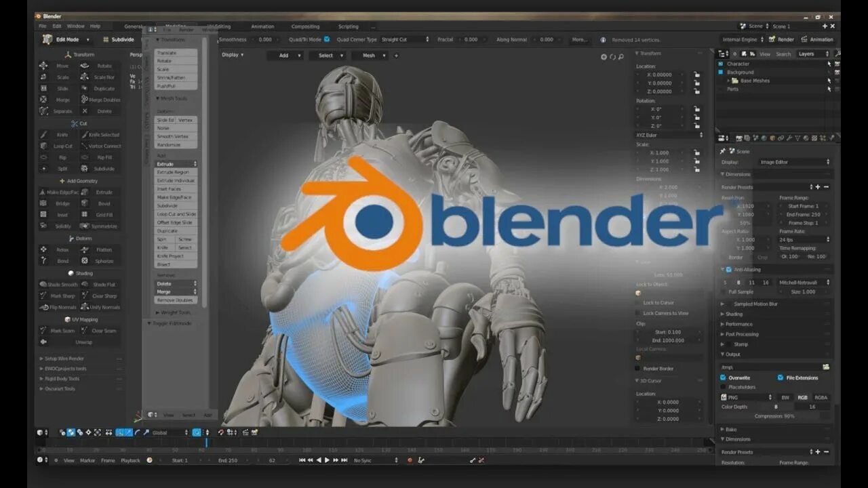The width and height of the screenshot is (868, 488).
Task: Toggle the File Extensions checkbox
Action: [x=781, y=378]
